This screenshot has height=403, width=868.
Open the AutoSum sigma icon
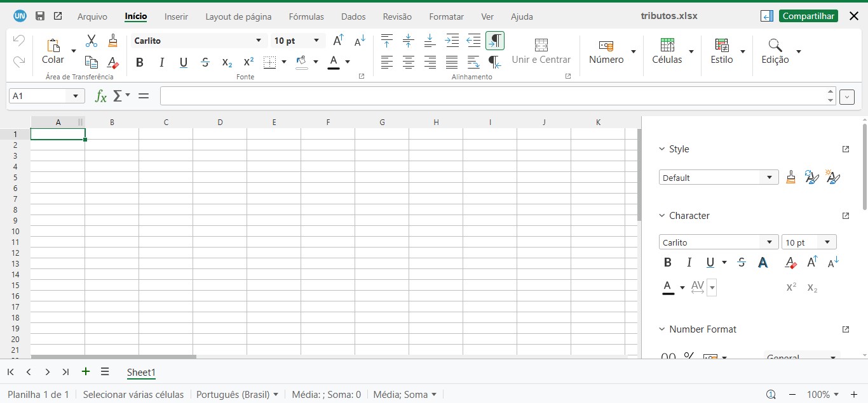pyautogui.click(x=118, y=96)
